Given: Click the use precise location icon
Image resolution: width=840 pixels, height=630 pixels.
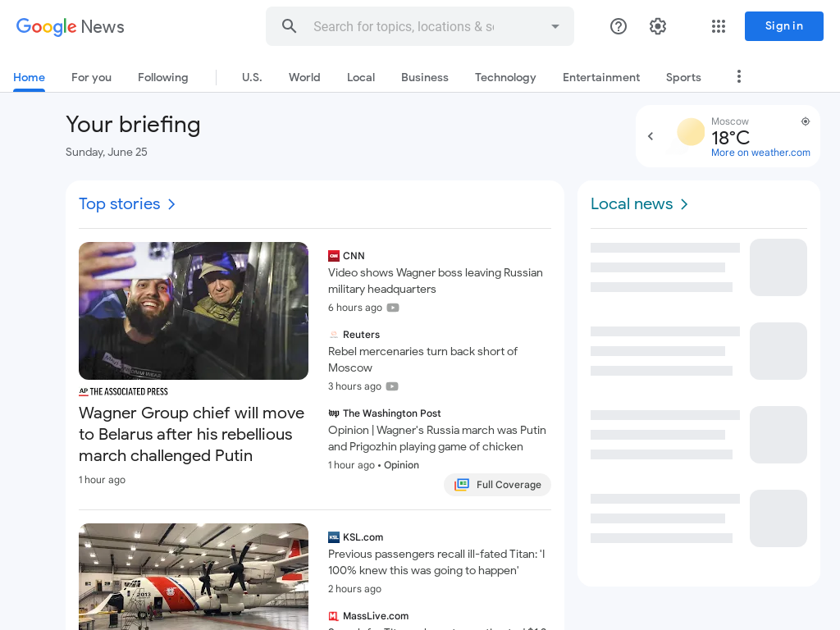Looking at the screenshot, I should 806,121.
